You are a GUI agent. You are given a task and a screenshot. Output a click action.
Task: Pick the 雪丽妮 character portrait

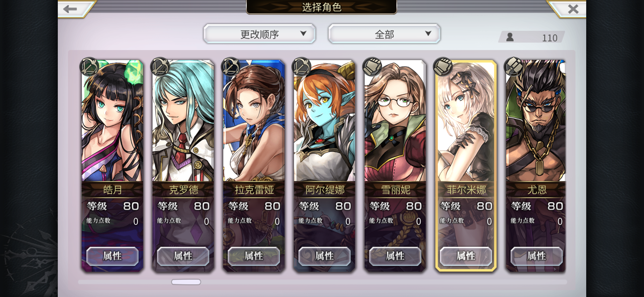(395, 121)
